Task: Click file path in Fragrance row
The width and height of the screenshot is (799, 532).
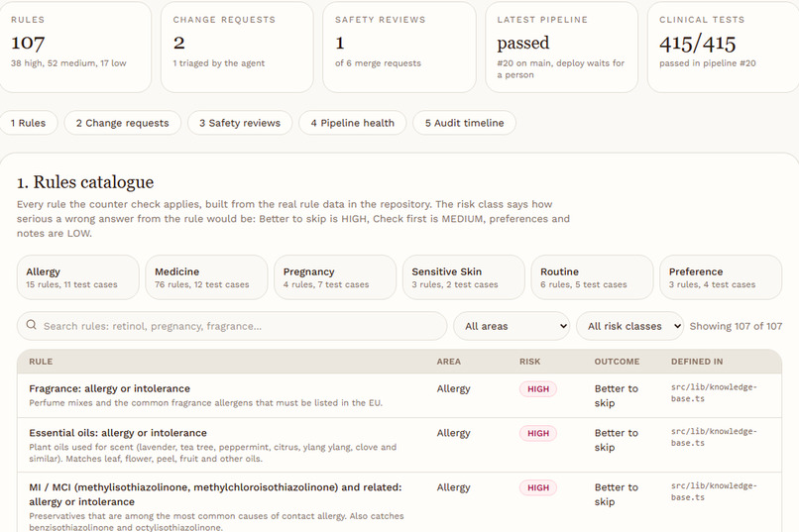Action: [x=714, y=392]
